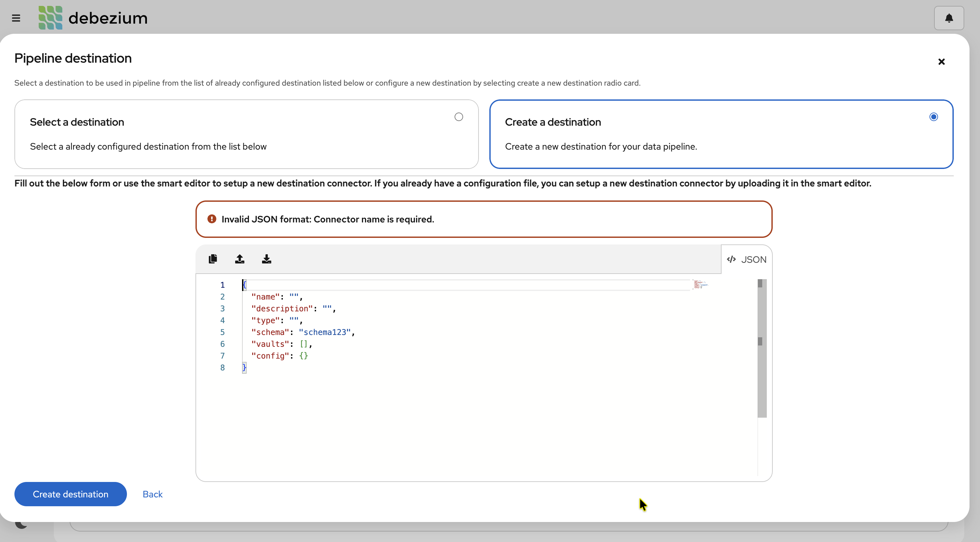
Task: Click the download configuration icon
Action: pos(266,259)
